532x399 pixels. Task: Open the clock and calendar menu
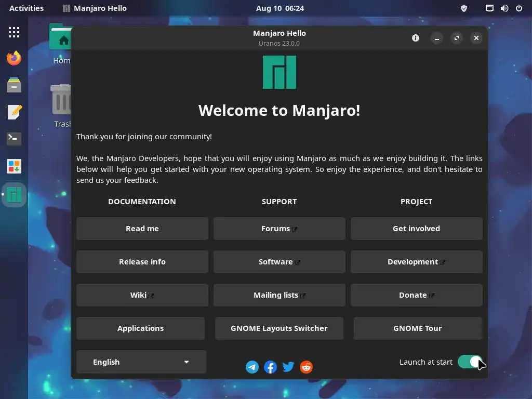click(x=280, y=8)
